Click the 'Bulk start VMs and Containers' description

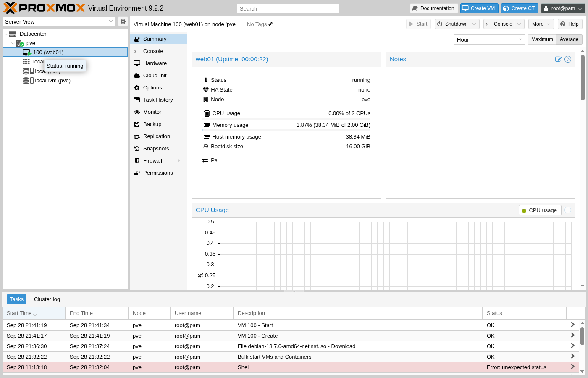pyautogui.click(x=275, y=357)
